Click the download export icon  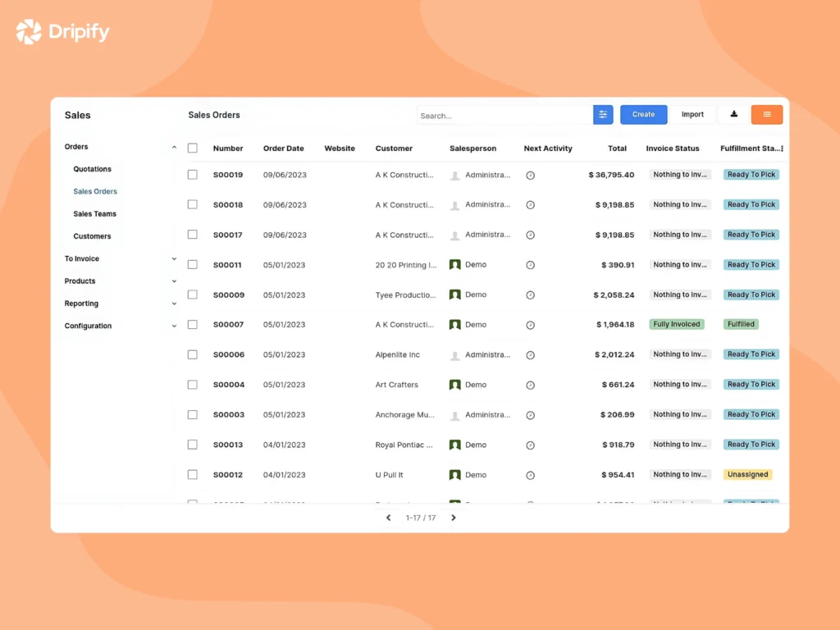point(733,115)
